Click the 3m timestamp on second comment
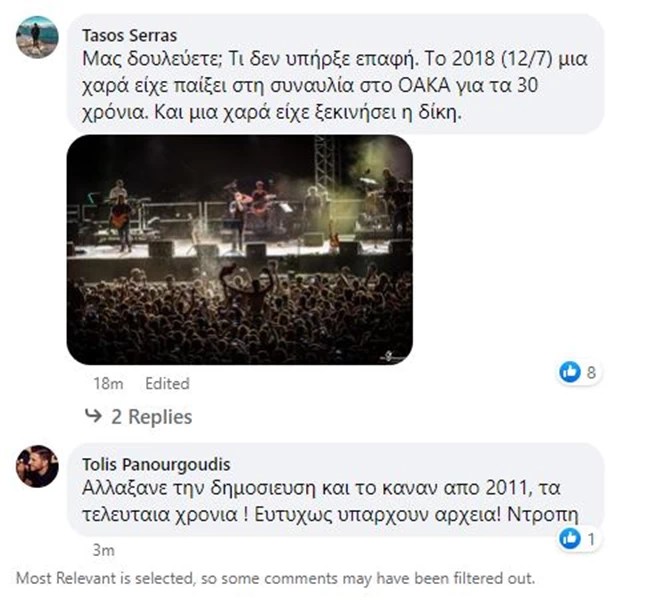 coord(104,551)
